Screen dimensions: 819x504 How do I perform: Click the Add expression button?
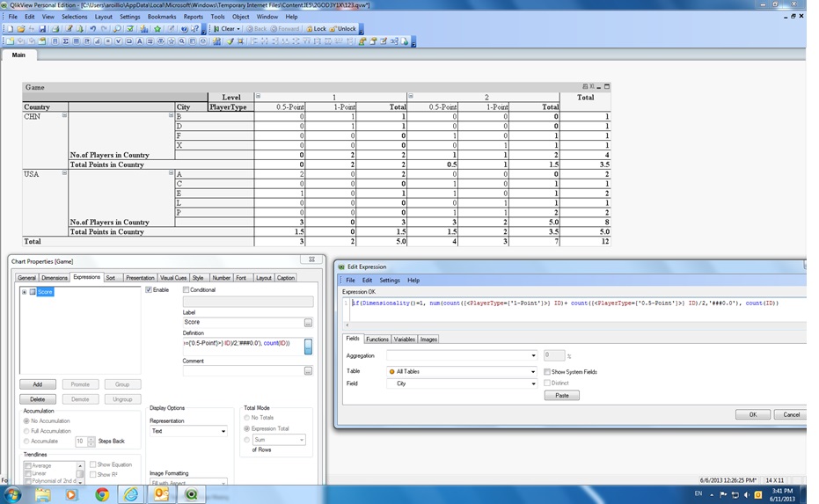pyautogui.click(x=37, y=384)
